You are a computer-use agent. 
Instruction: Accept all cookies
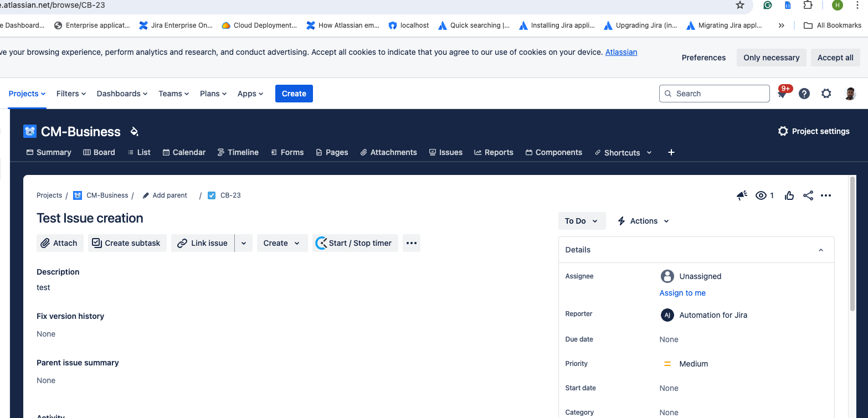835,58
